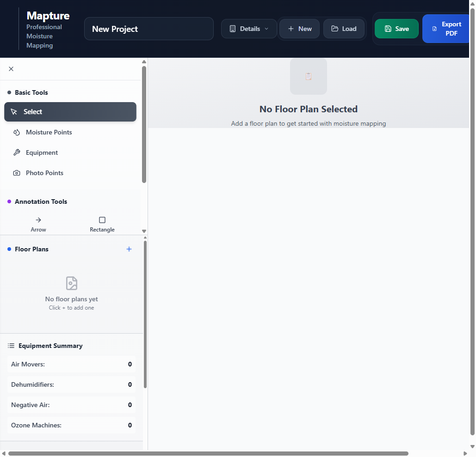476x457 pixels.
Task: Click the Dehumidifiers count row
Action: (x=71, y=384)
